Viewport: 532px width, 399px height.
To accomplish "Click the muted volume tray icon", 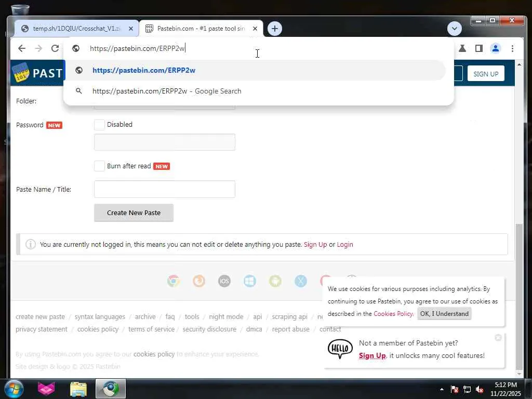I will pos(480,389).
